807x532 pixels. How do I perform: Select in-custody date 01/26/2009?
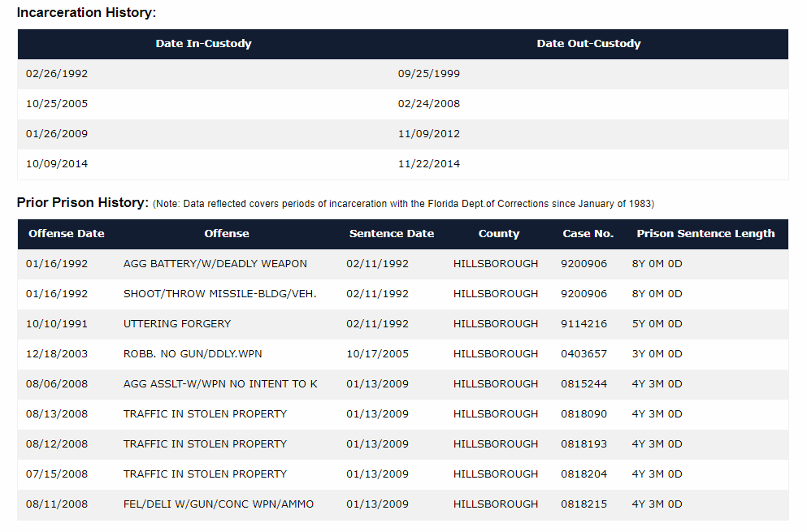pos(57,134)
